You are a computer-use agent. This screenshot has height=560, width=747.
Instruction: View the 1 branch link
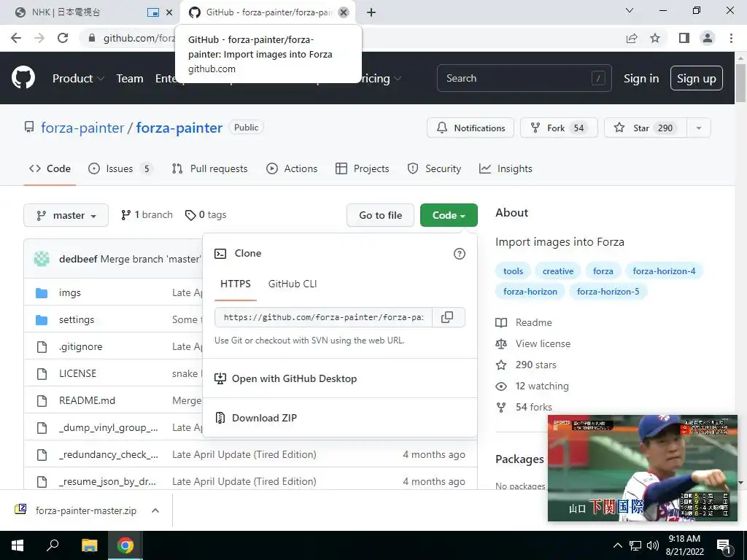[x=147, y=215]
